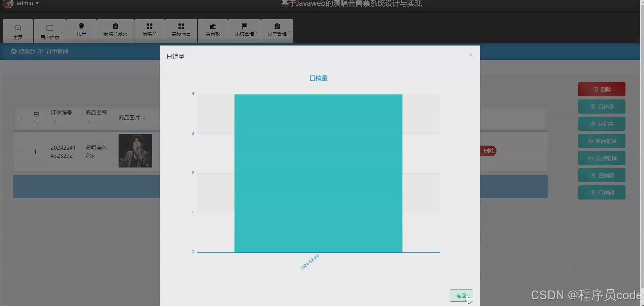Sort by the 商品图片 column arrows
This screenshot has height=306, width=644.
click(144, 118)
